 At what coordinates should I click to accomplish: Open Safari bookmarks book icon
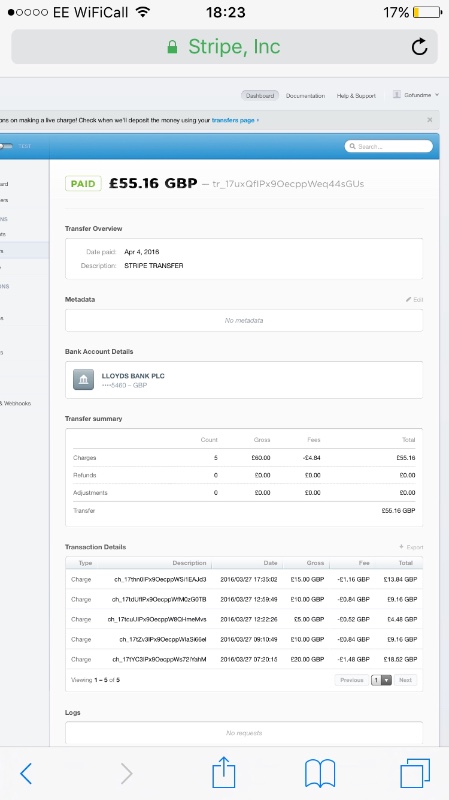pyautogui.click(x=320, y=773)
